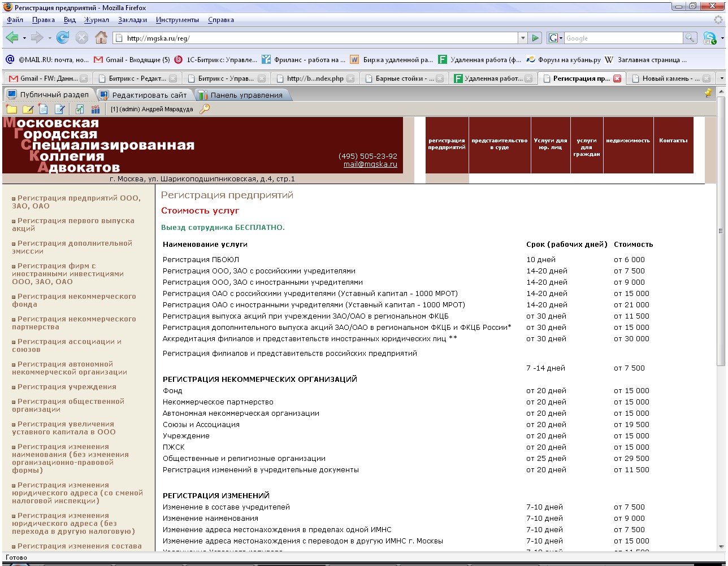Switch to the Панель управления tab

[x=242, y=95]
